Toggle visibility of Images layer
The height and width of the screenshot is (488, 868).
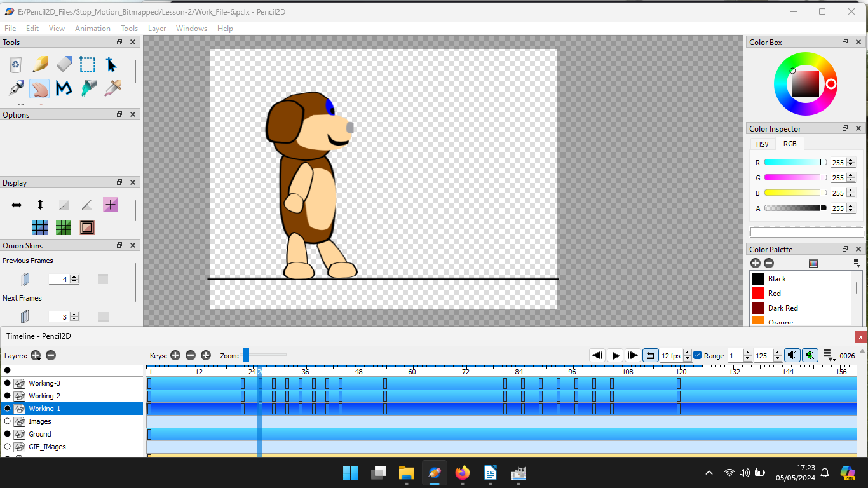pyautogui.click(x=8, y=421)
